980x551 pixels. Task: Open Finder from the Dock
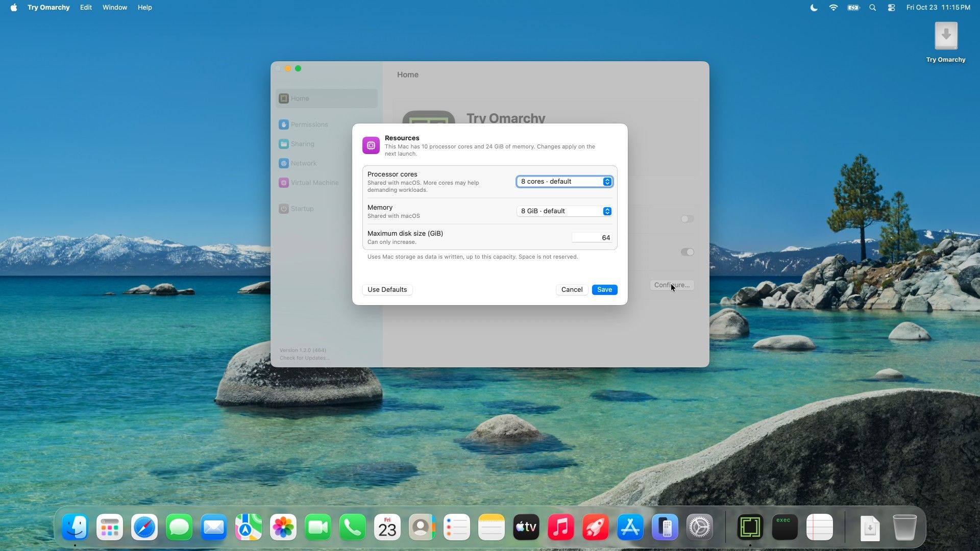(75, 527)
